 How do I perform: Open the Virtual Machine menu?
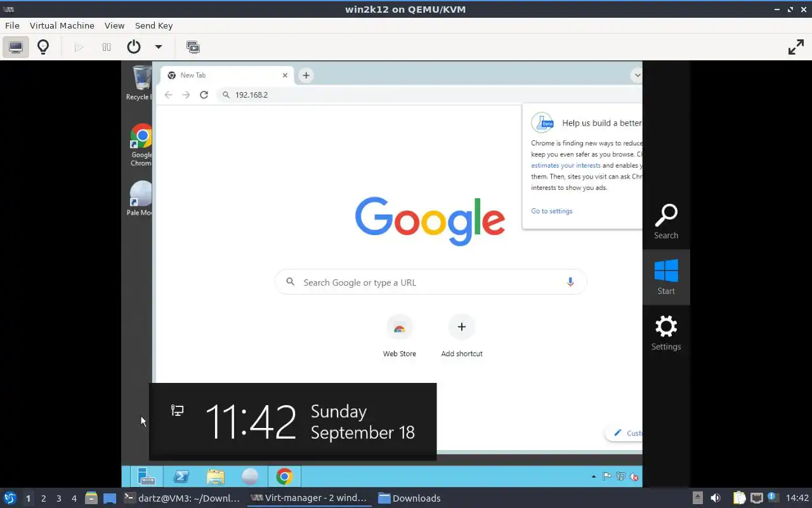click(62, 25)
